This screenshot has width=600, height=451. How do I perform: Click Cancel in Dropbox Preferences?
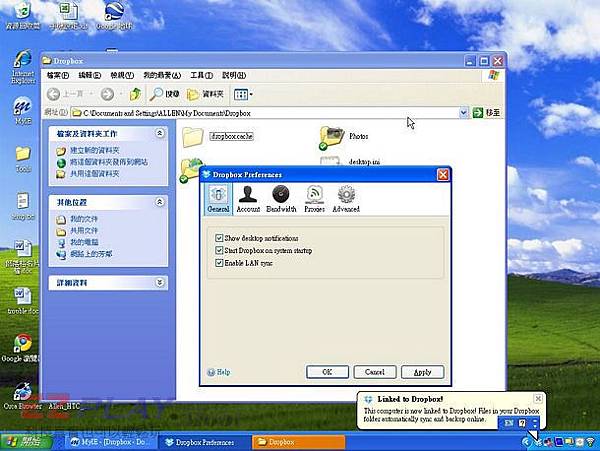pos(375,372)
